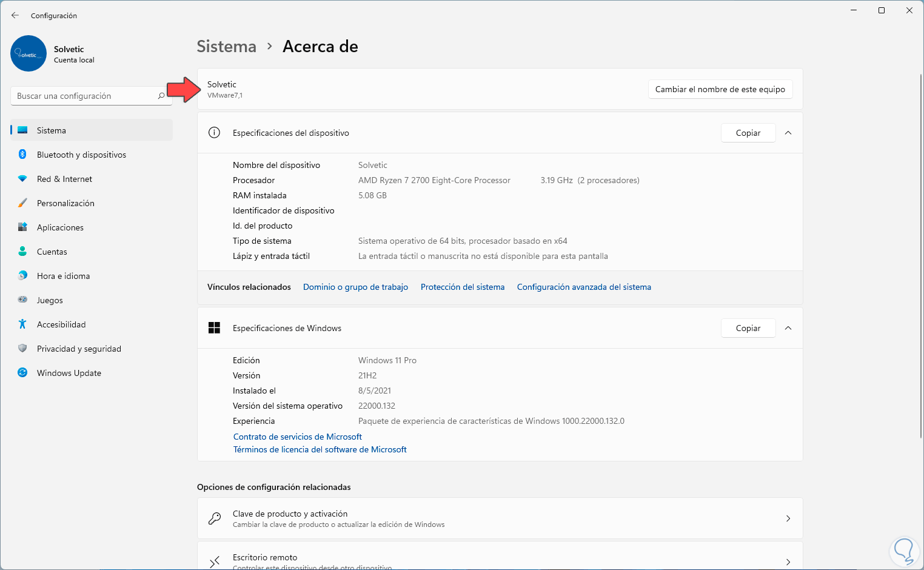Copy the device specifications

point(748,133)
